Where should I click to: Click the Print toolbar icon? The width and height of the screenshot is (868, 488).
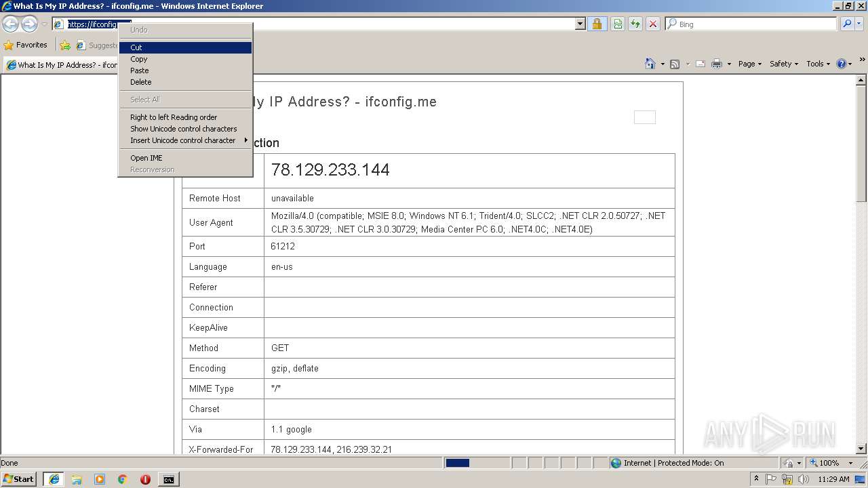click(x=716, y=64)
